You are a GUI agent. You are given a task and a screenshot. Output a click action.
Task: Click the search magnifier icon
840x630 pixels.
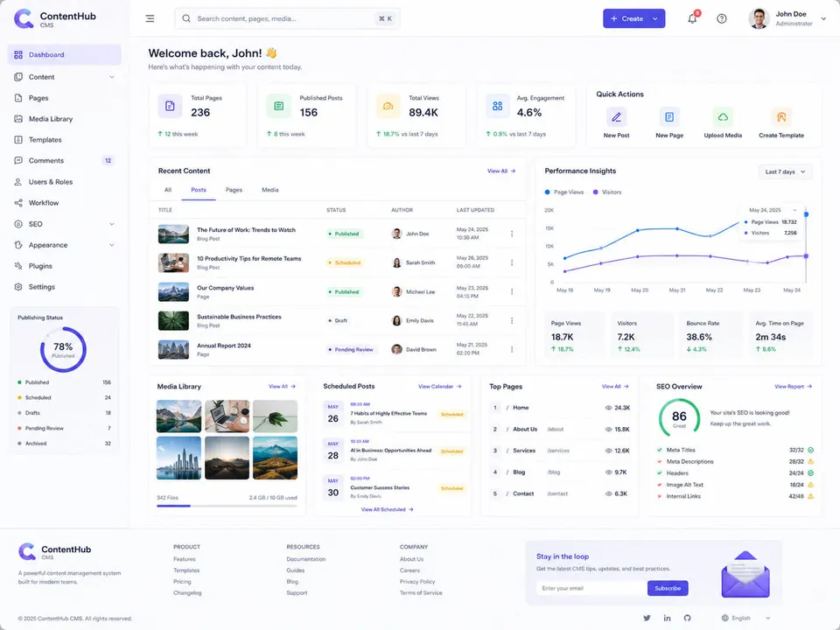click(x=185, y=18)
